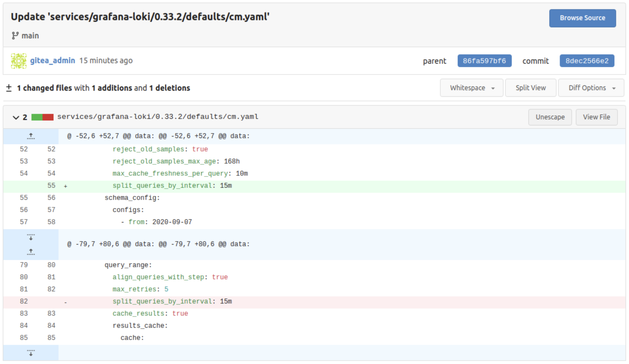Click the Unescape button

coord(550,117)
